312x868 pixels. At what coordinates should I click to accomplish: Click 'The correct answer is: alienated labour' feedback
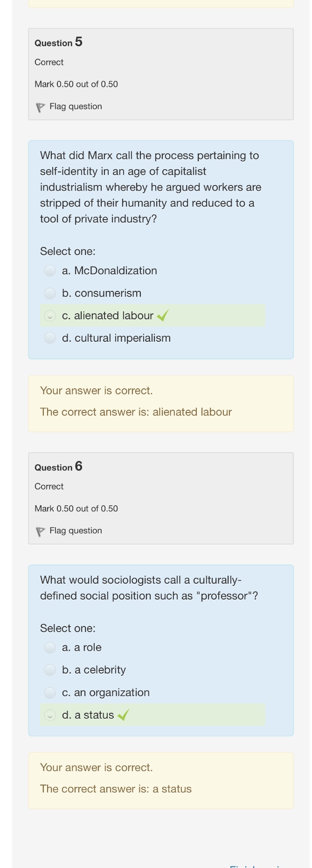[136, 412]
